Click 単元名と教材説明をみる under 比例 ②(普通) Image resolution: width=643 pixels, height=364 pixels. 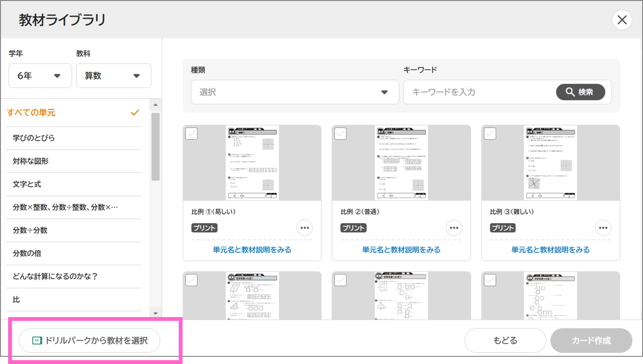pos(401,250)
